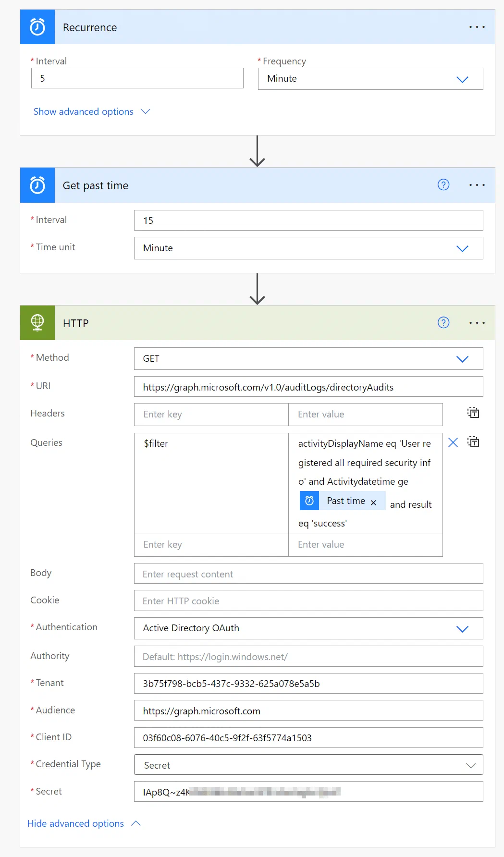Click the Headers Enter key field
The height and width of the screenshot is (857, 504).
211,414
